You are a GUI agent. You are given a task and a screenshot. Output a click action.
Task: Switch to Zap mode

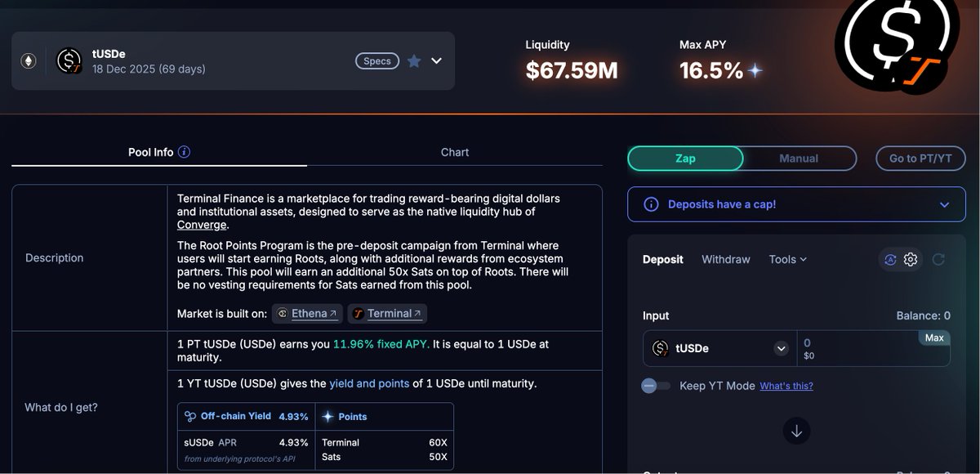coord(685,159)
